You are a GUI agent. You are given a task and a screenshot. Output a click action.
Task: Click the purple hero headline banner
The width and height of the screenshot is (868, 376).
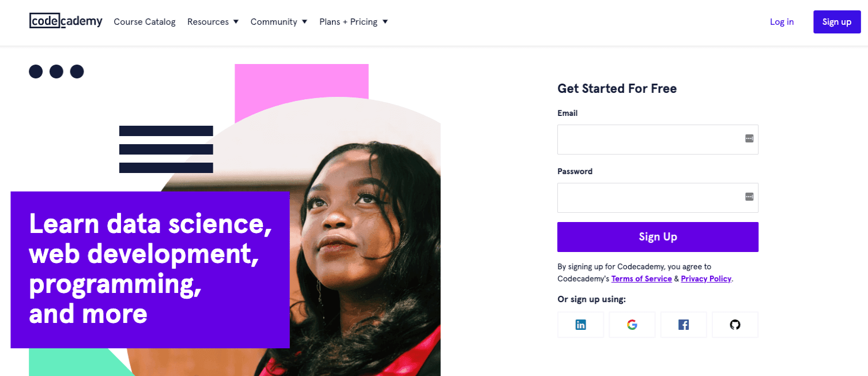click(150, 269)
